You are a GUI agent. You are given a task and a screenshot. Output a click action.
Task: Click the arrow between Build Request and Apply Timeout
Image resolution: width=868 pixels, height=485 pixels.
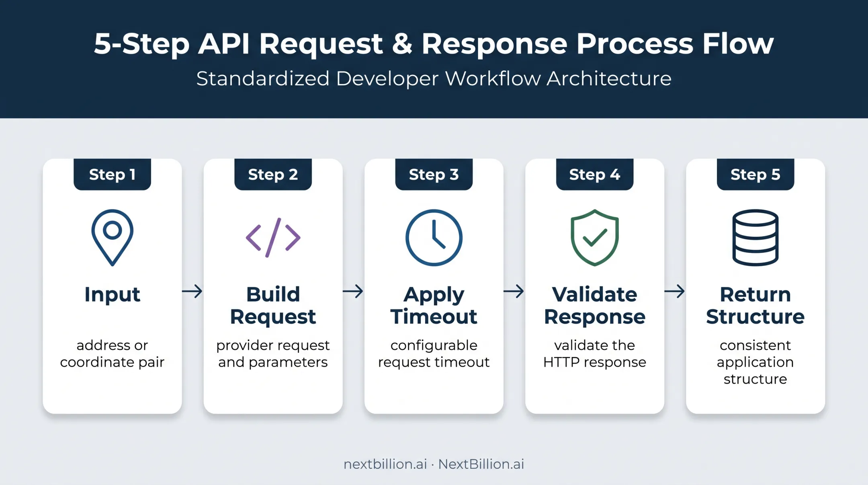[353, 291]
